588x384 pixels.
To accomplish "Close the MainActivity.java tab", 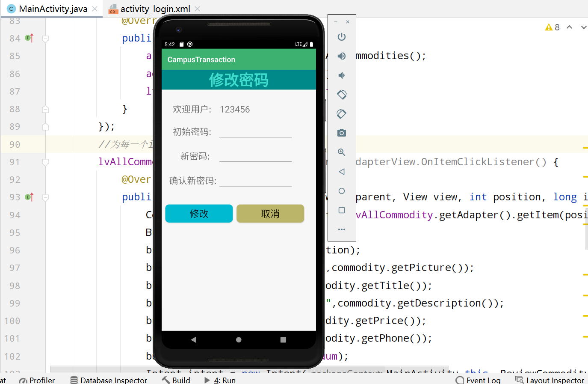I will 95,9.
